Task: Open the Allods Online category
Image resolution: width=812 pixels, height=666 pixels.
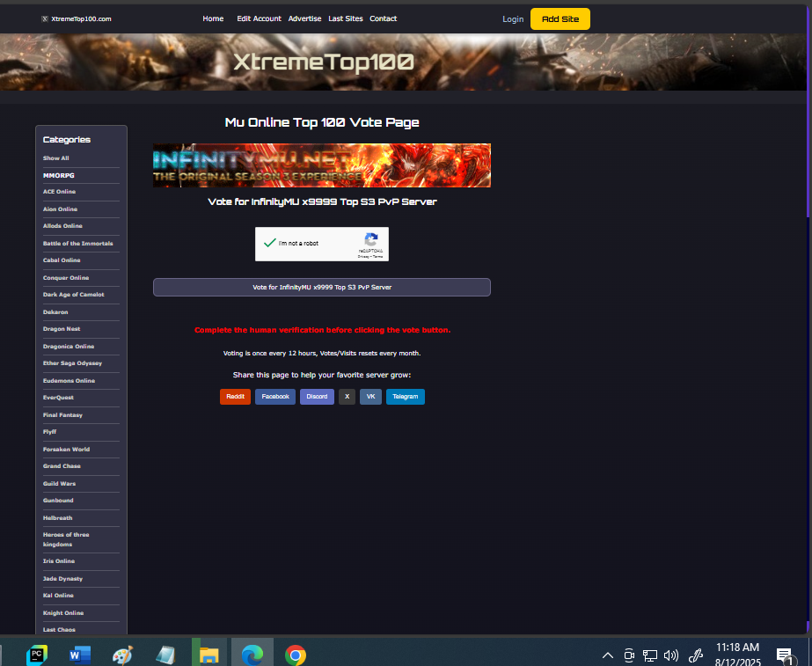Action: point(62,226)
